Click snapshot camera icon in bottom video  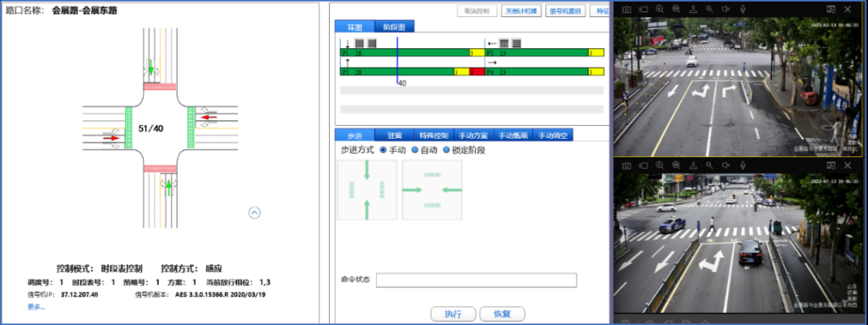point(626,165)
